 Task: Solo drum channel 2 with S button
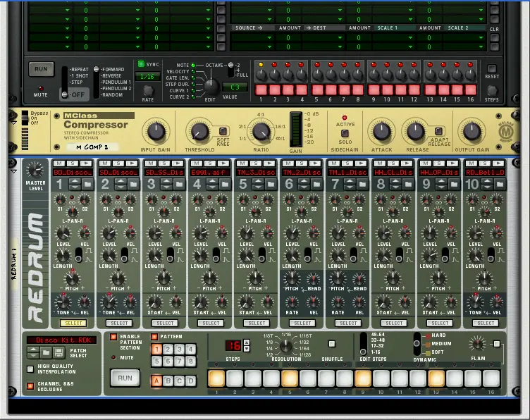(118, 163)
